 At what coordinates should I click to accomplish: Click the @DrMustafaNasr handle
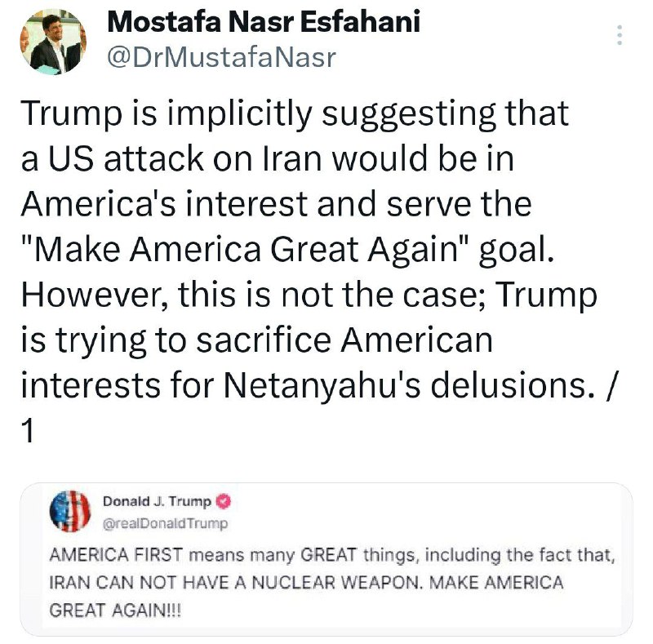click(221, 57)
